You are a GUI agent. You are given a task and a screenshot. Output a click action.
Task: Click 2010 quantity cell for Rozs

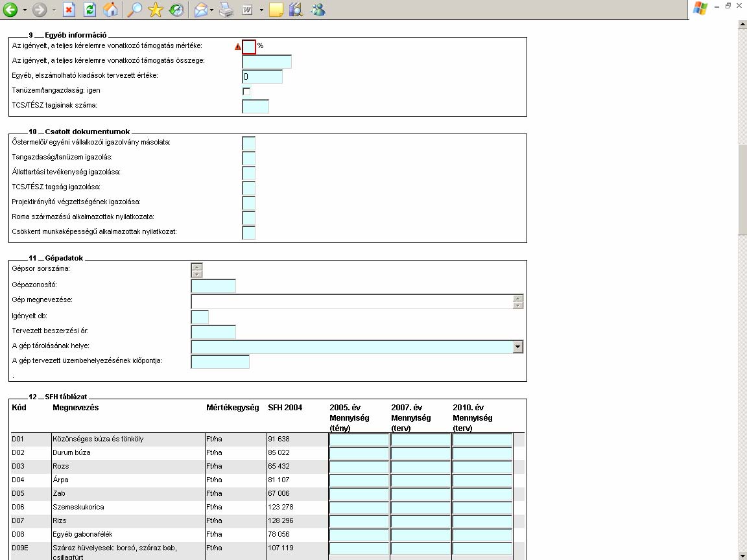(x=482, y=467)
